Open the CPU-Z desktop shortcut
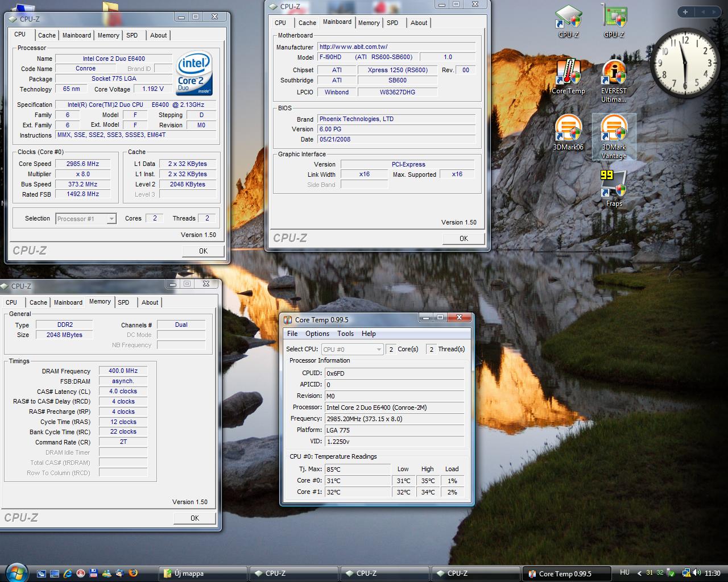 (568, 21)
